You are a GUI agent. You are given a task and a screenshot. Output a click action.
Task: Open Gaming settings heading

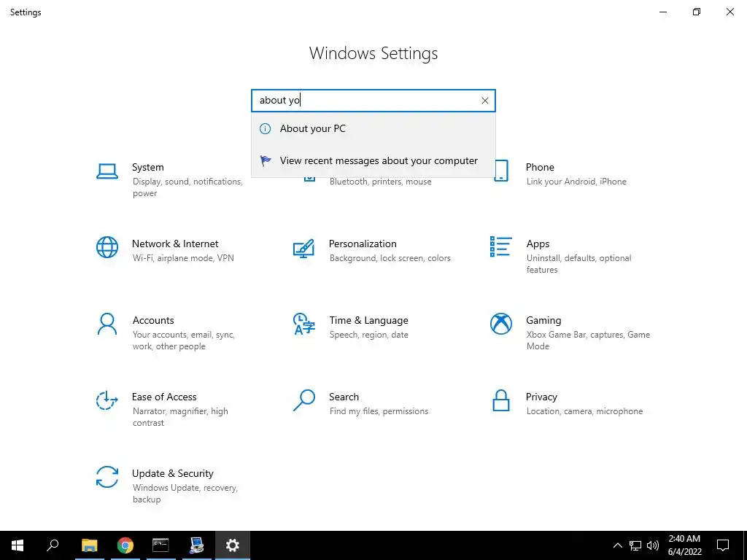click(543, 321)
